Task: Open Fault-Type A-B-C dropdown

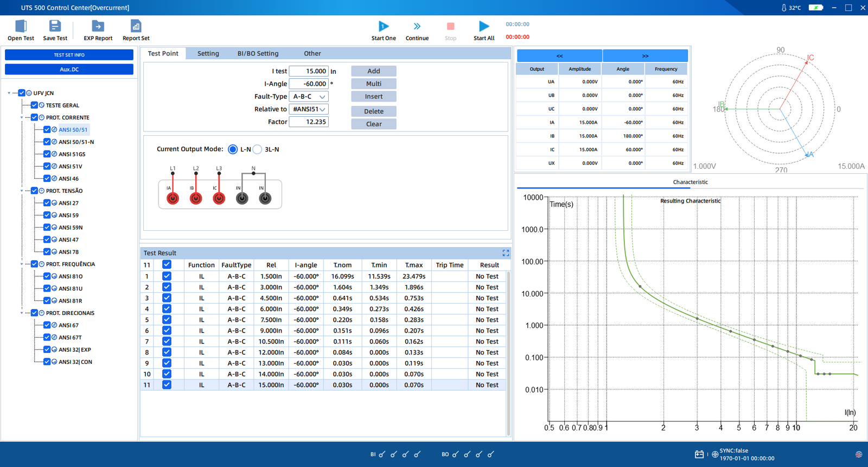Action: tap(309, 97)
